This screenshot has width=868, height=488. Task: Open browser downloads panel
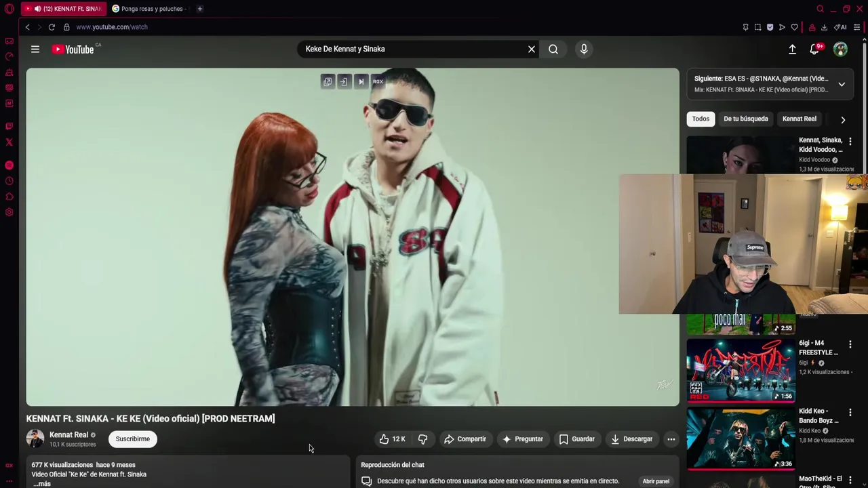click(824, 27)
